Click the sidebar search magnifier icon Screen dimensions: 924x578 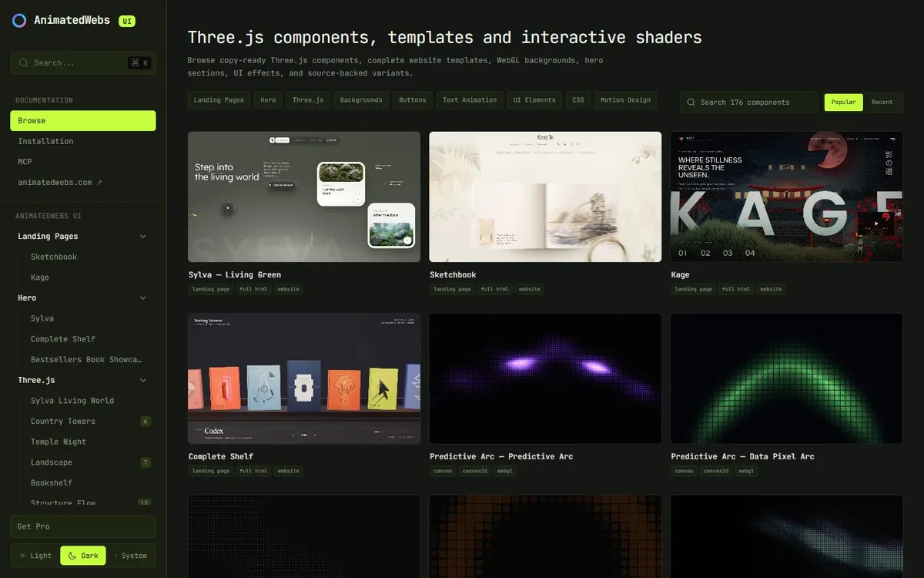[24, 63]
